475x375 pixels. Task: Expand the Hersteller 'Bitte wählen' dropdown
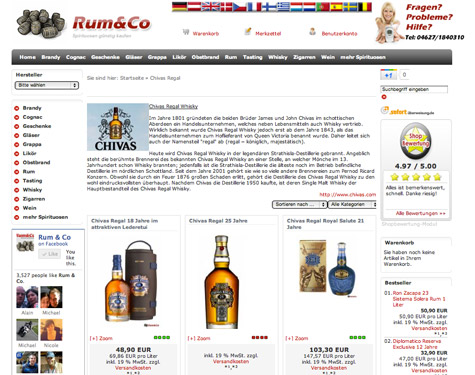tap(47, 85)
